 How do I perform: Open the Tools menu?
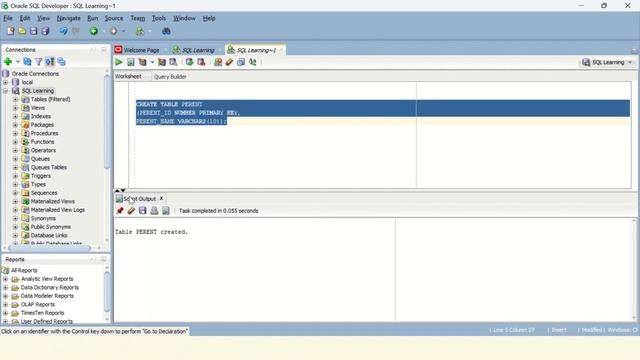point(159,18)
